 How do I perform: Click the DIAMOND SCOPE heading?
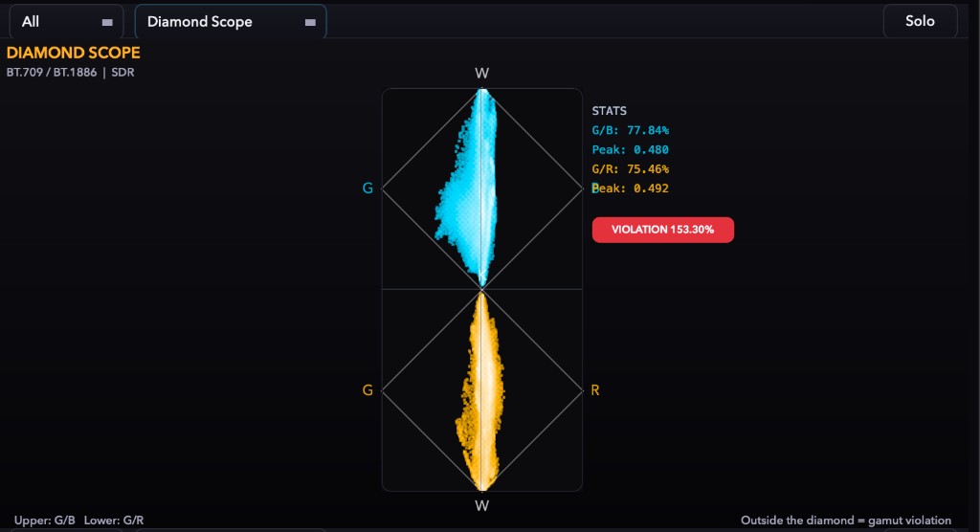pos(73,53)
